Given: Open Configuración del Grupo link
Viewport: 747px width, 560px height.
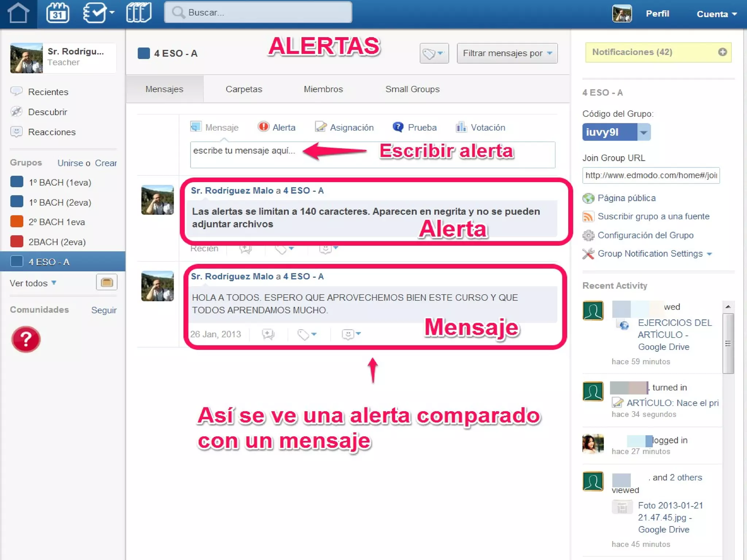Looking at the screenshot, I should pos(645,235).
